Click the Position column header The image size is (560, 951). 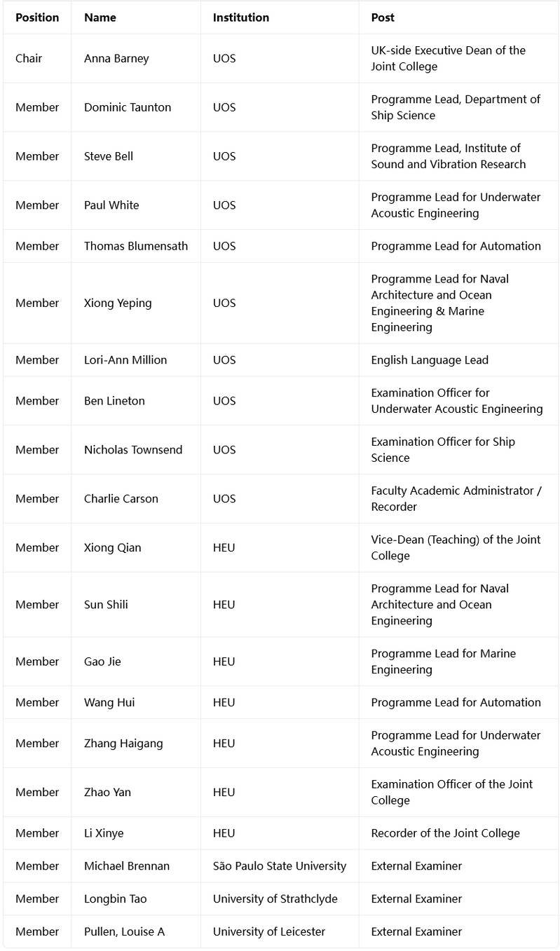tap(37, 18)
